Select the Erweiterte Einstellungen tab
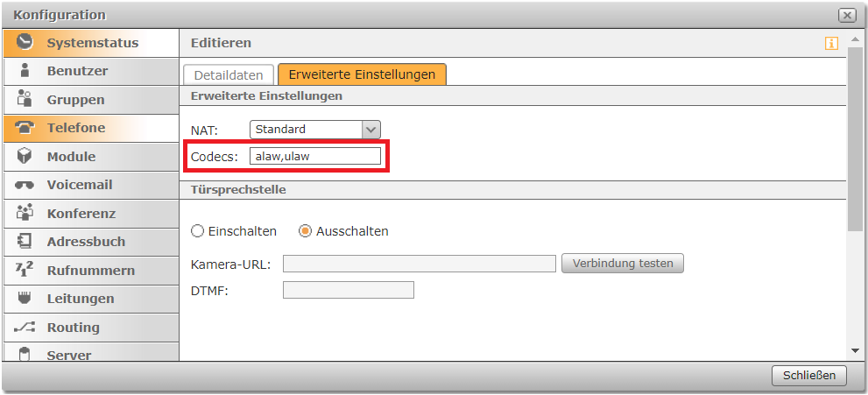This screenshot has height=395, width=868. (x=362, y=74)
